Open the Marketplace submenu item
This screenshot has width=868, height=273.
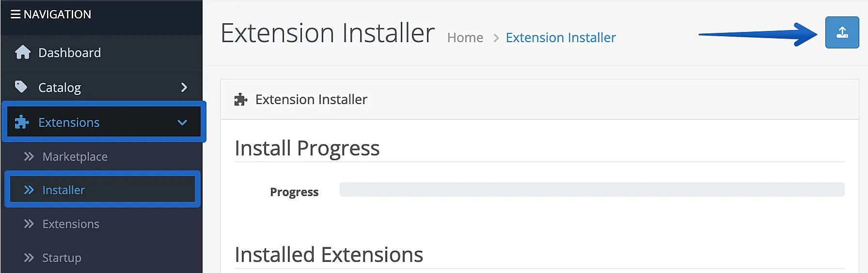(75, 157)
